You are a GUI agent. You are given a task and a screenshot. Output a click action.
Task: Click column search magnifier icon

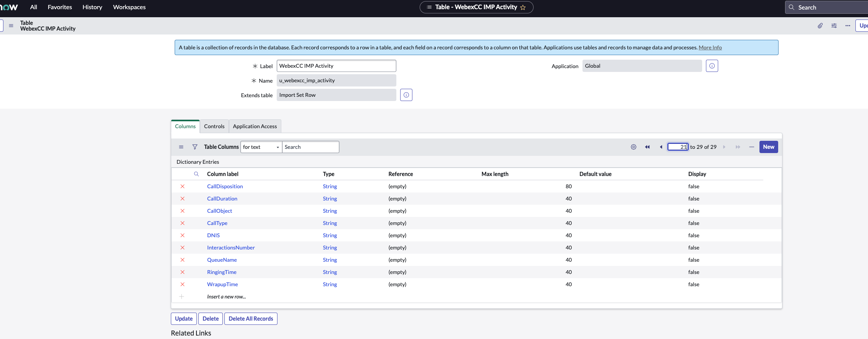pos(196,174)
